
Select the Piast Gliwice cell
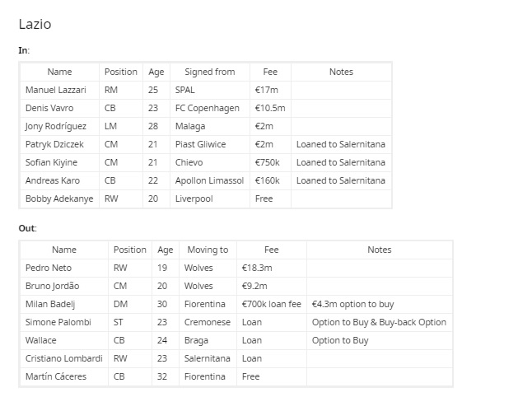pyautogui.click(x=210, y=144)
